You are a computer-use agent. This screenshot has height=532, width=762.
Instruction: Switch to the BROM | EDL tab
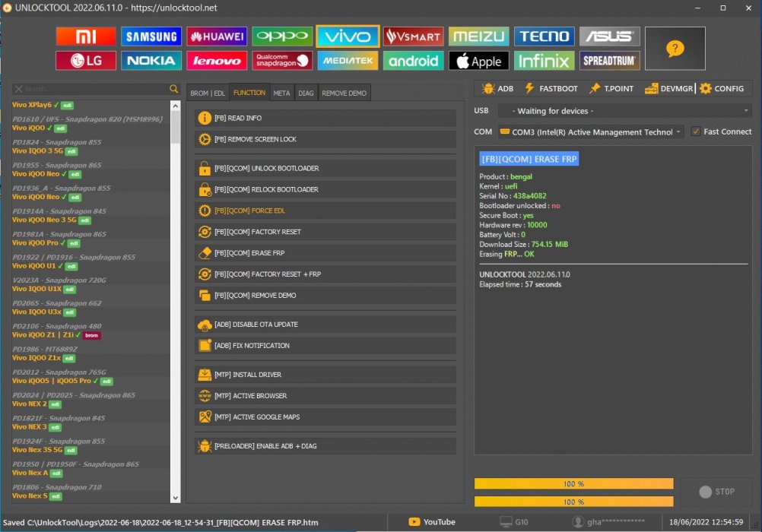tap(208, 93)
